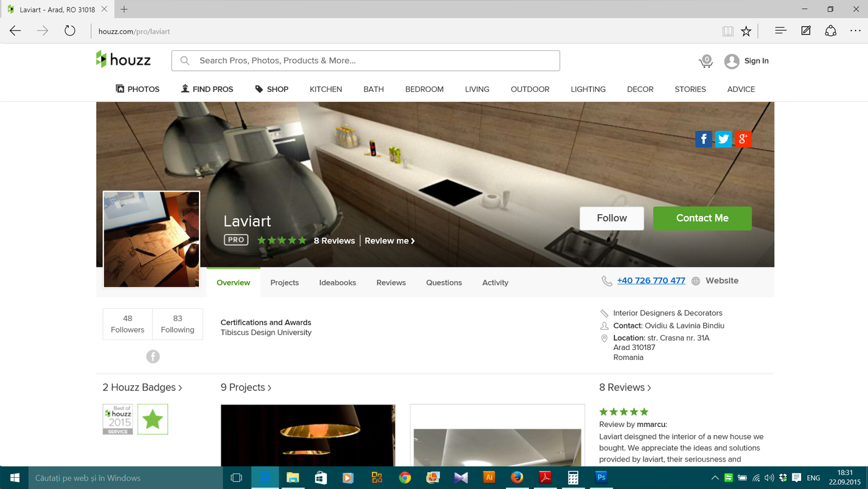
Task: Click browser back arrow
Action: [x=15, y=31]
